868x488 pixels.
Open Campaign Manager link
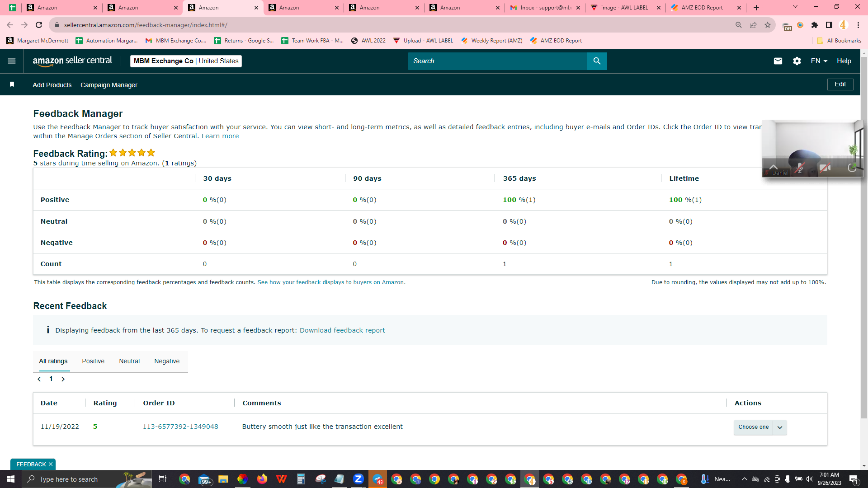pyautogui.click(x=109, y=85)
